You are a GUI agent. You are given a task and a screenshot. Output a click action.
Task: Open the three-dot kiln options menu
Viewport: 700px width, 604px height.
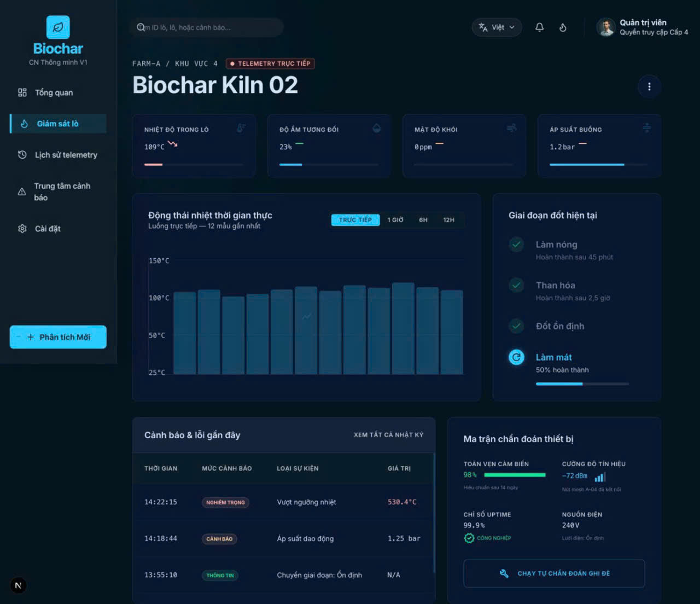[x=649, y=86]
